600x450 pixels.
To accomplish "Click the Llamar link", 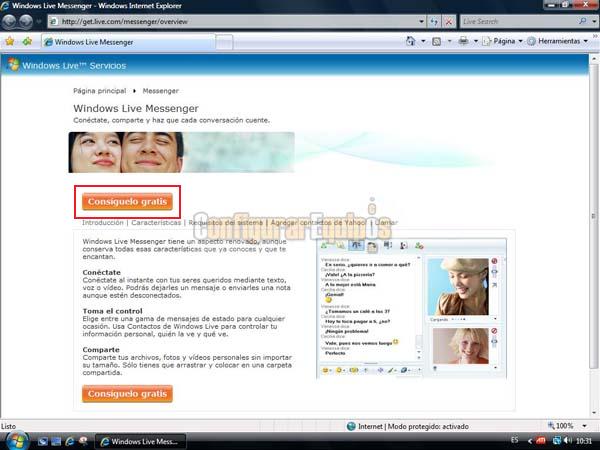I will pos(386,222).
